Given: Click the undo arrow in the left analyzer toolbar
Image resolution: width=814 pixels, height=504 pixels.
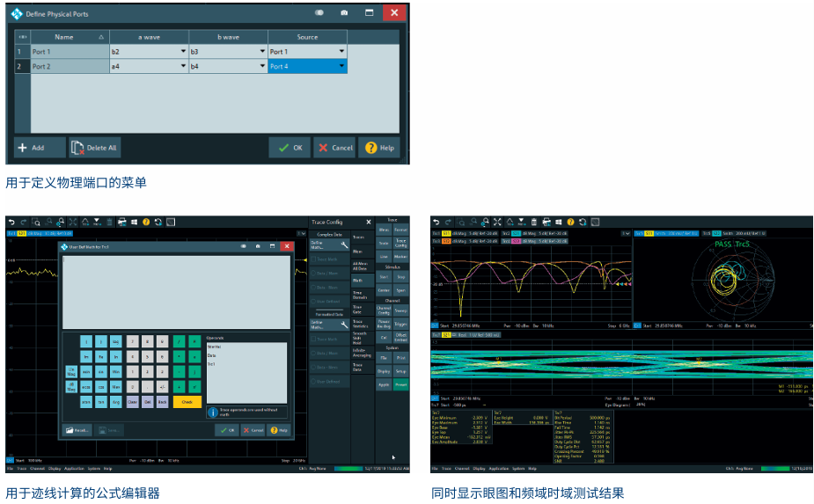Looking at the screenshot, I should pyautogui.click(x=11, y=223).
